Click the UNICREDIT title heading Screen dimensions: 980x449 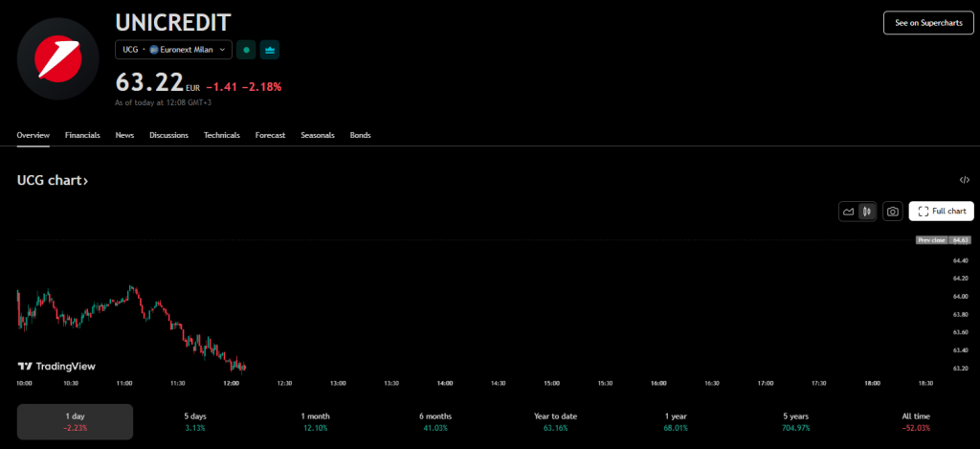pos(173,23)
